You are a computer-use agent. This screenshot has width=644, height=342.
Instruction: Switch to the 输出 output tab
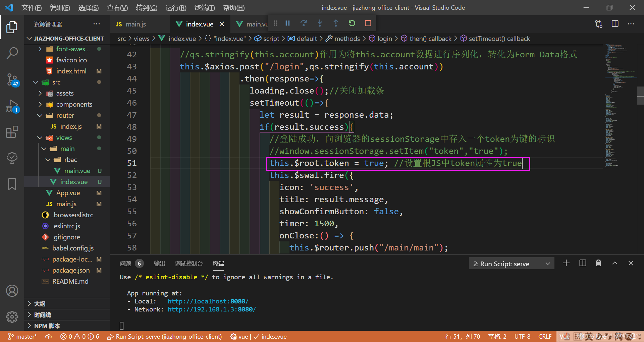159,264
